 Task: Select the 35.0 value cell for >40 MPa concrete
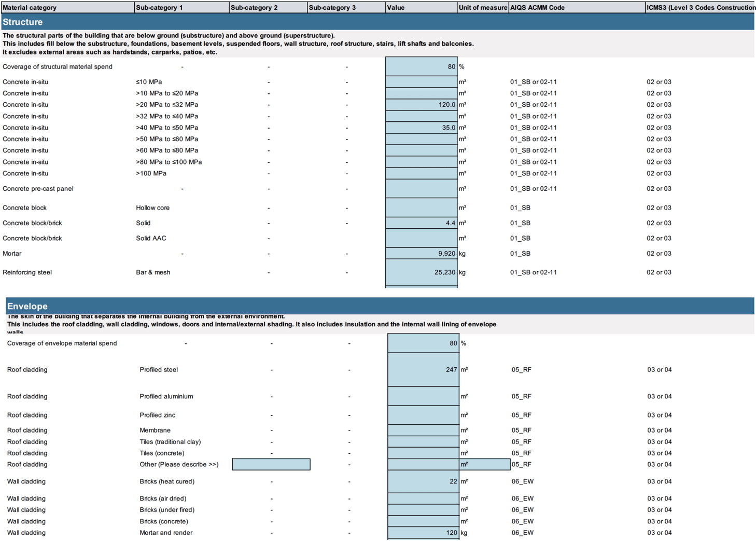(x=421, y=127)
